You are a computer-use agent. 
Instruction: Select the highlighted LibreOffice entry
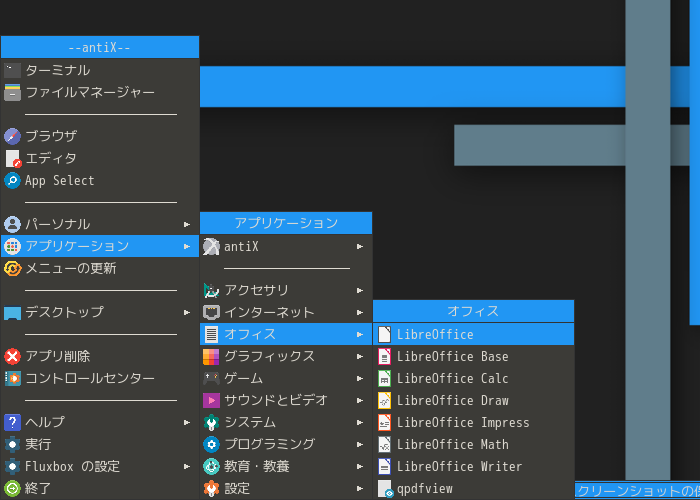click(474, 334)
